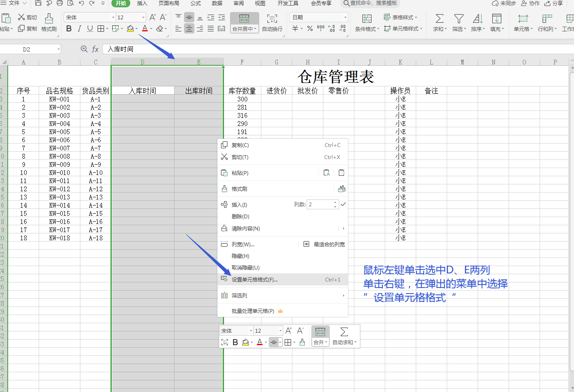Screen dimensions: 574x392
Task: Apply red font color in the mini toolbar
Action: (259, 343)
